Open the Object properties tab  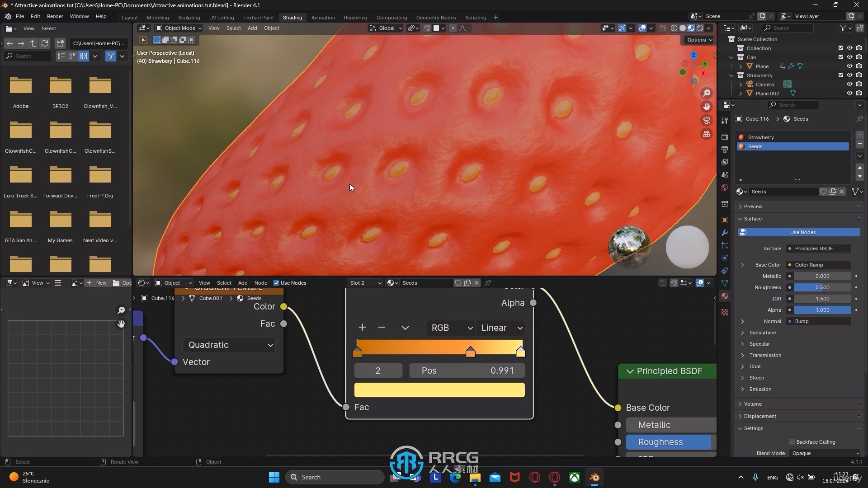725,220
